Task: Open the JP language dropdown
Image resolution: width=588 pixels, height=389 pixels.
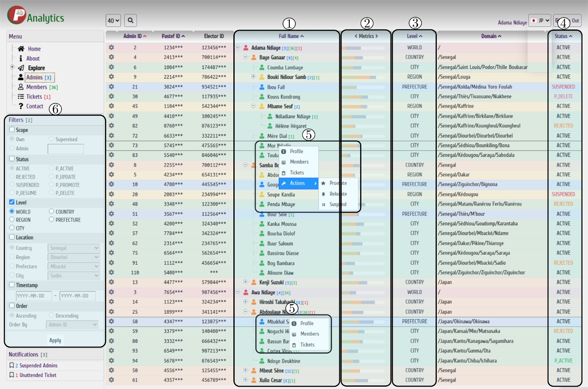Action: (539, 21)
